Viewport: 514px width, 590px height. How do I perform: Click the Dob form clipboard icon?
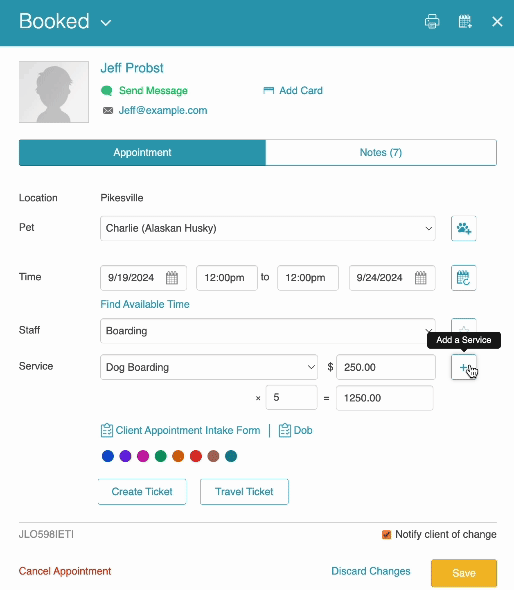[x=284, y=430]
